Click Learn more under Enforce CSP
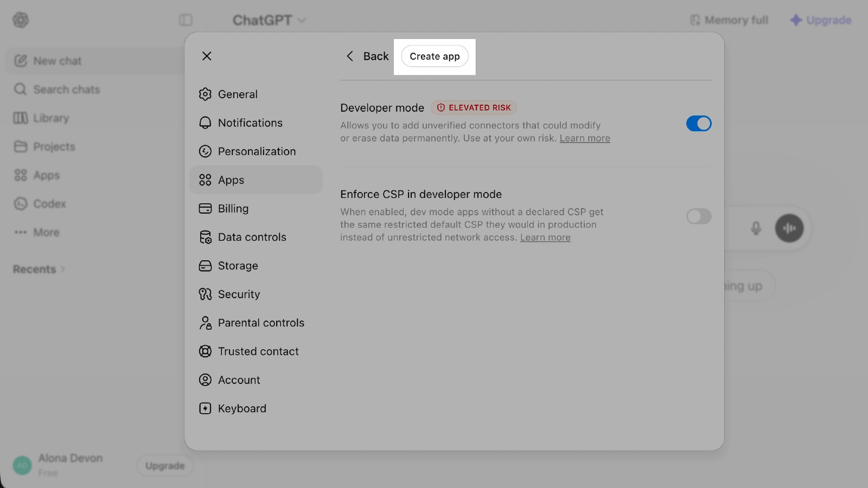The height and width of the screenshot is (488, 868). click(545, 237)
